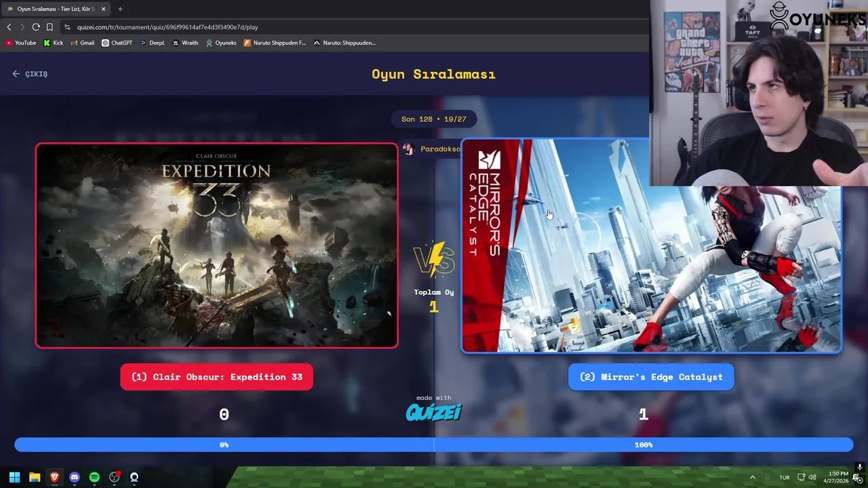Click the ÇIKIŞ exit link
This screenshot has height=488, width=868.
30,74
